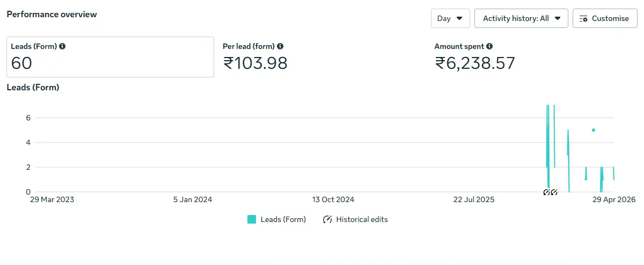Click the second historical edit marker on axis
The width and height of the screenshot is (644, 265).
554,192
